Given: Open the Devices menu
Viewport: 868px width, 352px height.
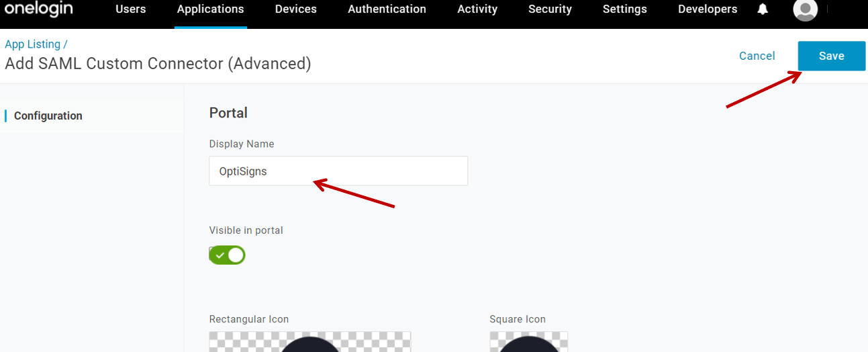Looking at the screenshot, I should pos(295,9).
